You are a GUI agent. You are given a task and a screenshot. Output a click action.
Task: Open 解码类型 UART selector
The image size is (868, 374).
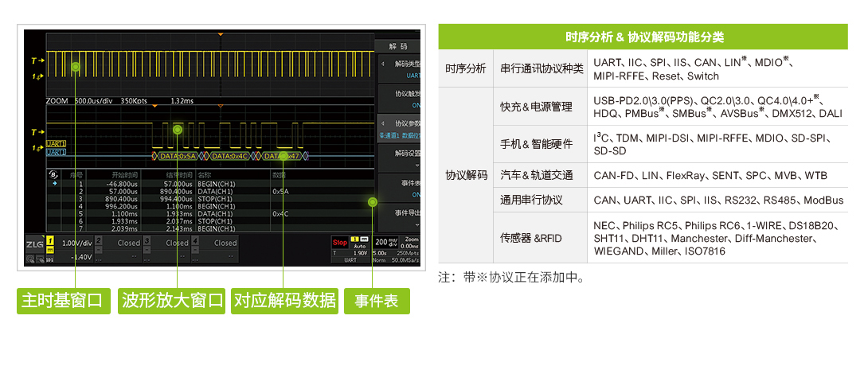[x=399, y=68]
